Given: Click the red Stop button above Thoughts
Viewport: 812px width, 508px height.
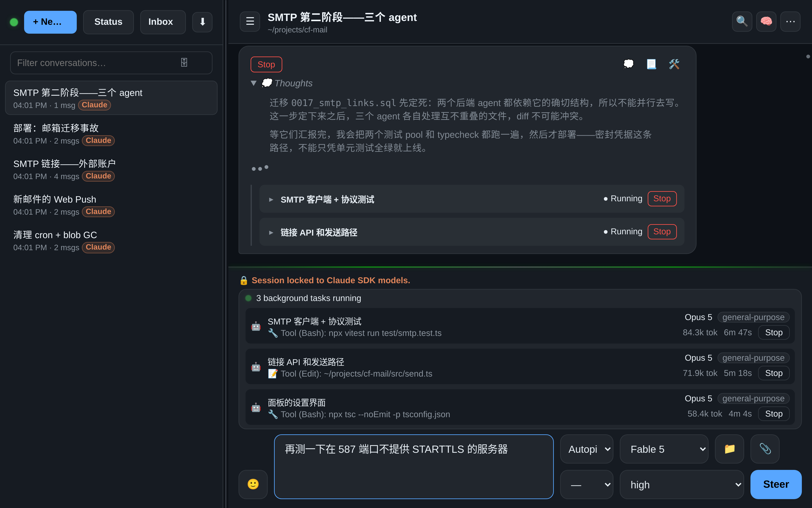Looking at the screenshot, I should 266,64.
